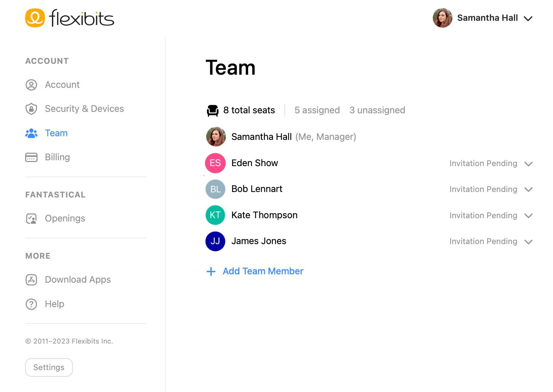Screen dimensions: 553x392
Task: Click the Settings button
Action: point(49,367)
